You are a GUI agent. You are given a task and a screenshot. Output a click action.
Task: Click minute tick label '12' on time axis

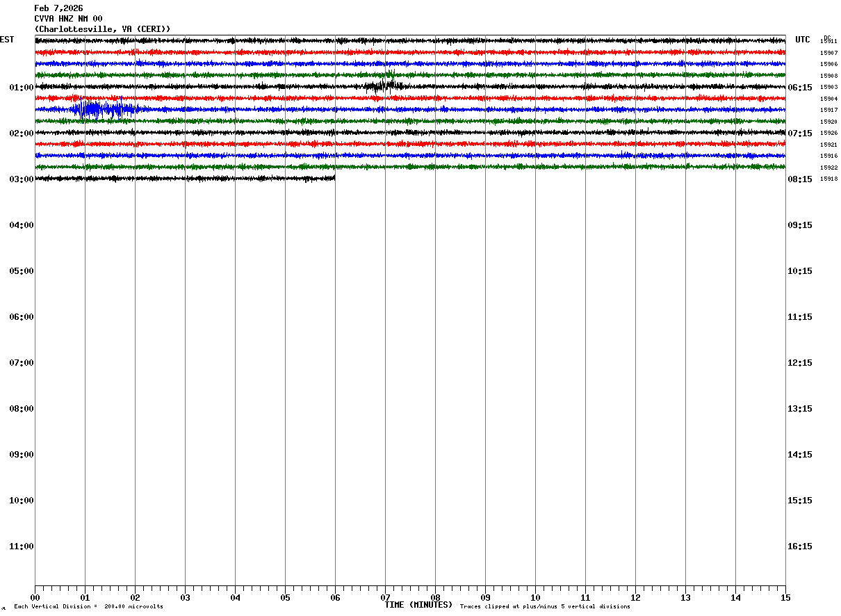(635, 598)
